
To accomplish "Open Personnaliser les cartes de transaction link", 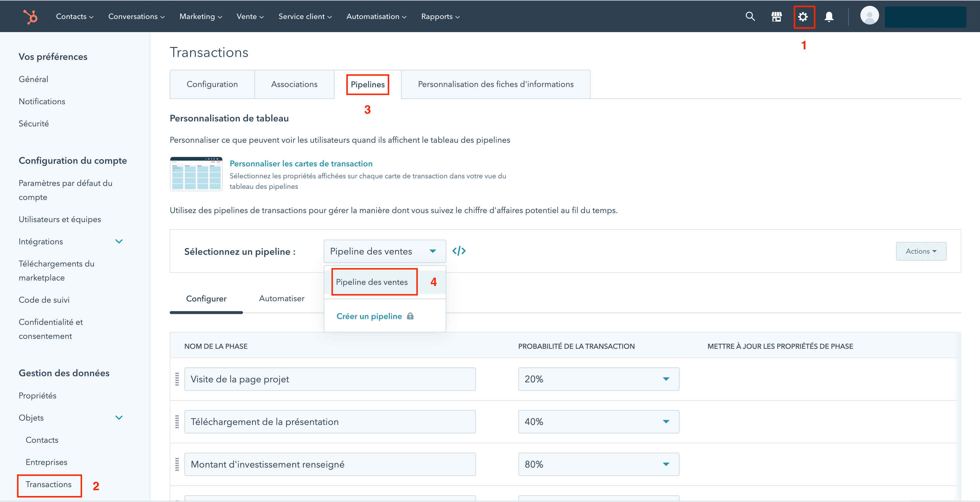I will 301,164.
